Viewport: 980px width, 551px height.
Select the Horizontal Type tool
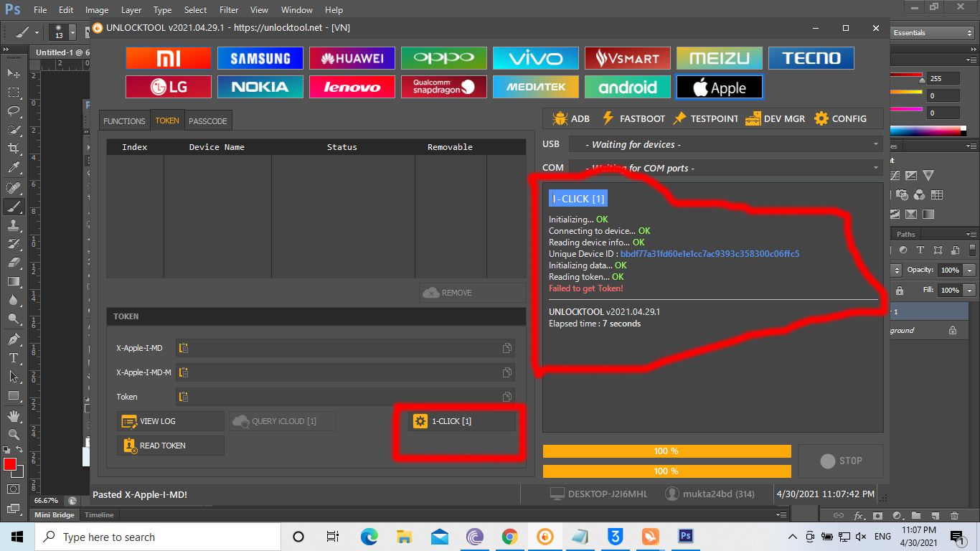point(14,357)
